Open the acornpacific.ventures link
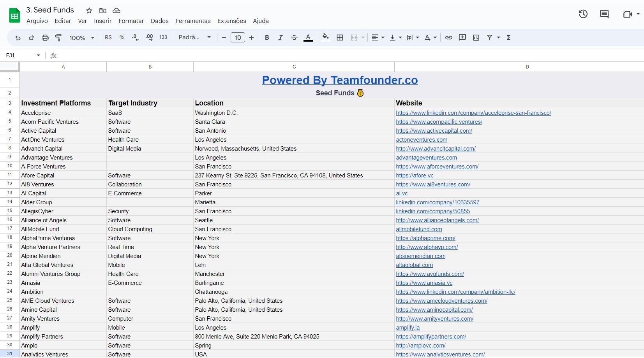The image size is (644, 358). tap(439, 122)
